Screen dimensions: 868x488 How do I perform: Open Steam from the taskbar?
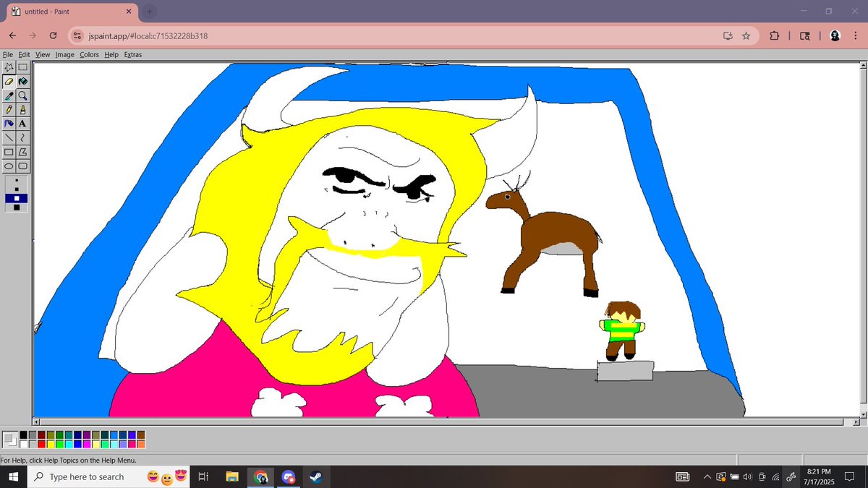coord(316,476)
